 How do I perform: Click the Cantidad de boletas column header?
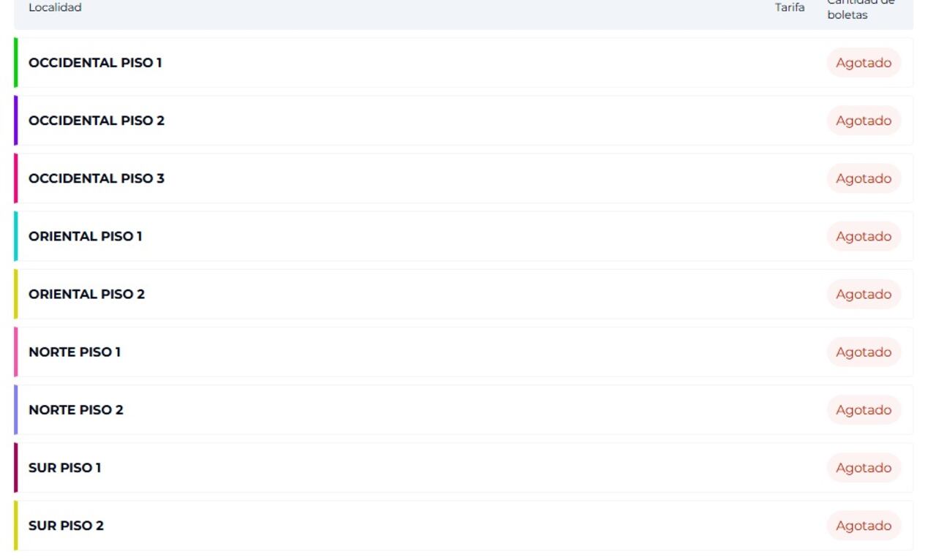(850, 9)
